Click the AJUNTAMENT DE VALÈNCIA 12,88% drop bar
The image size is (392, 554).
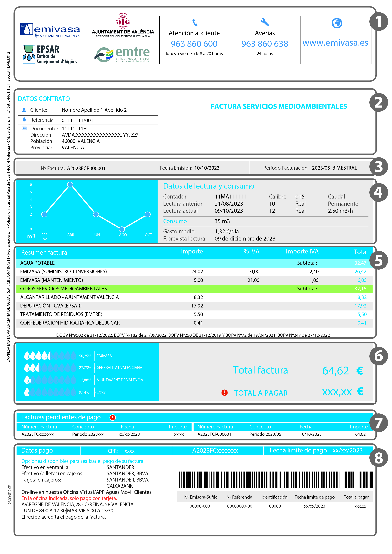coord(50,380)
